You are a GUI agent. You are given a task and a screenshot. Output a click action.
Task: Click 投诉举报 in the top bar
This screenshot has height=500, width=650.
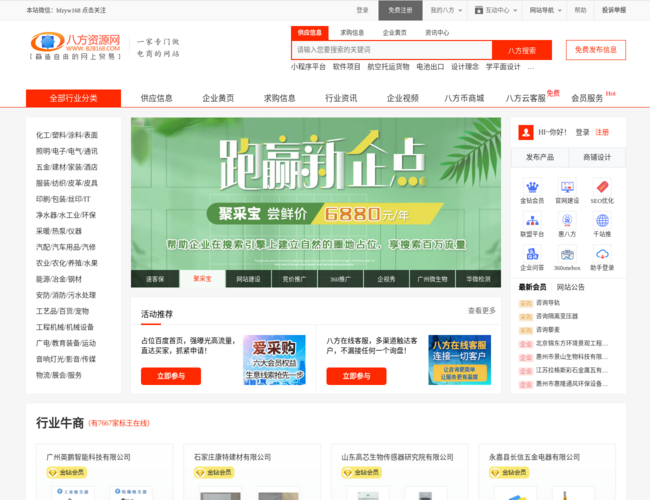coord(614,10)
